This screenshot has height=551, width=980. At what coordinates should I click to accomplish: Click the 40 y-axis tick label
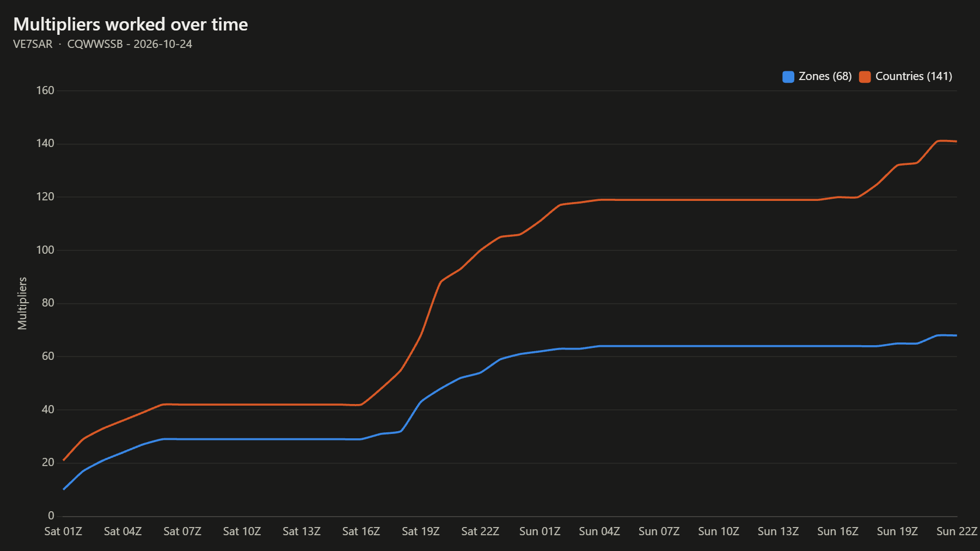point(48,409)
